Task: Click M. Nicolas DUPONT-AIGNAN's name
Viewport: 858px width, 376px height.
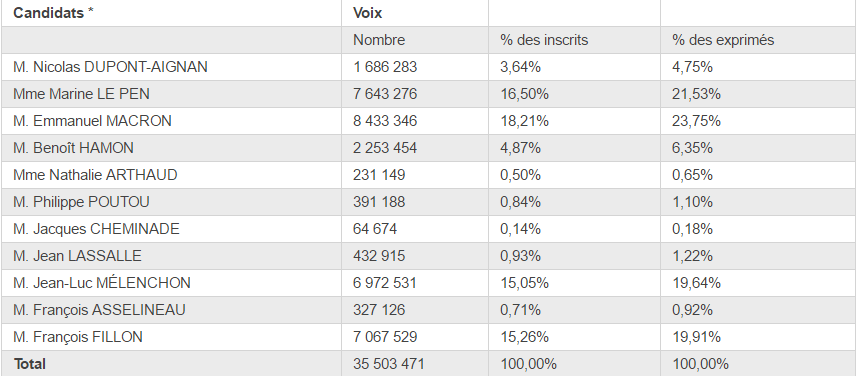Action: point(111,67)
